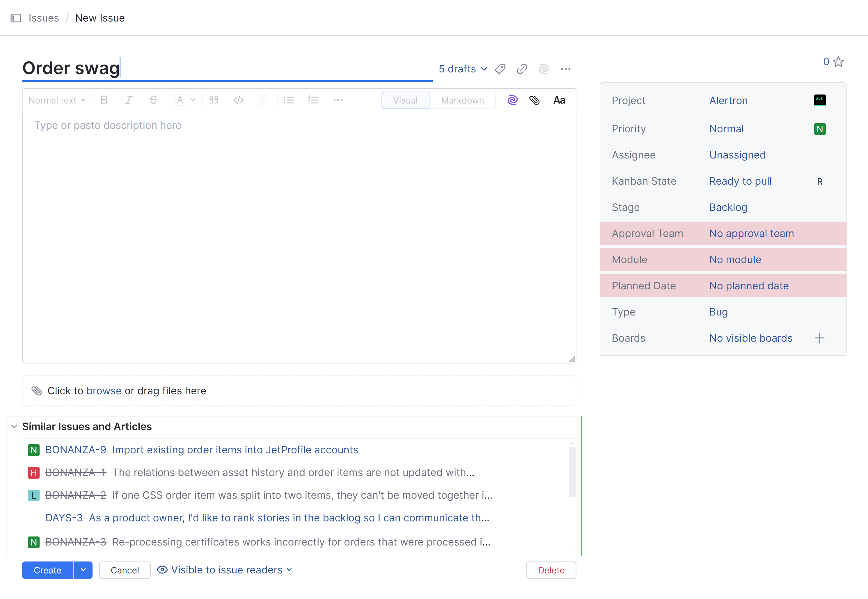Screen dimensions: 868x599
Task: Toggle the Aa text formatting icon
Action: (559, 100)
